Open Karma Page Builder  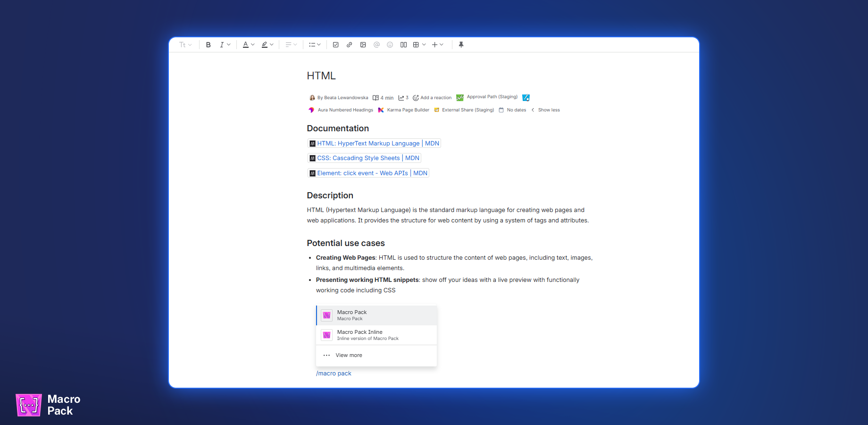pos(408,110)
